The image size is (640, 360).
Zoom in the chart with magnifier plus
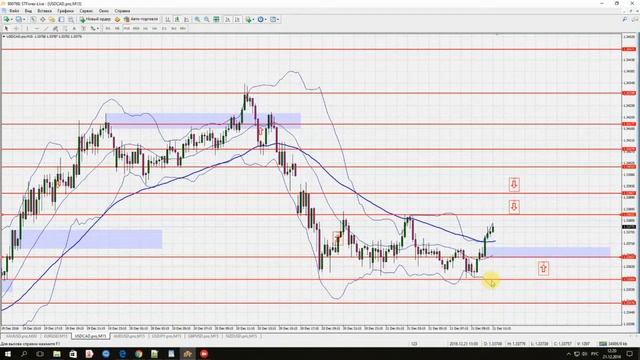(197, 19)
